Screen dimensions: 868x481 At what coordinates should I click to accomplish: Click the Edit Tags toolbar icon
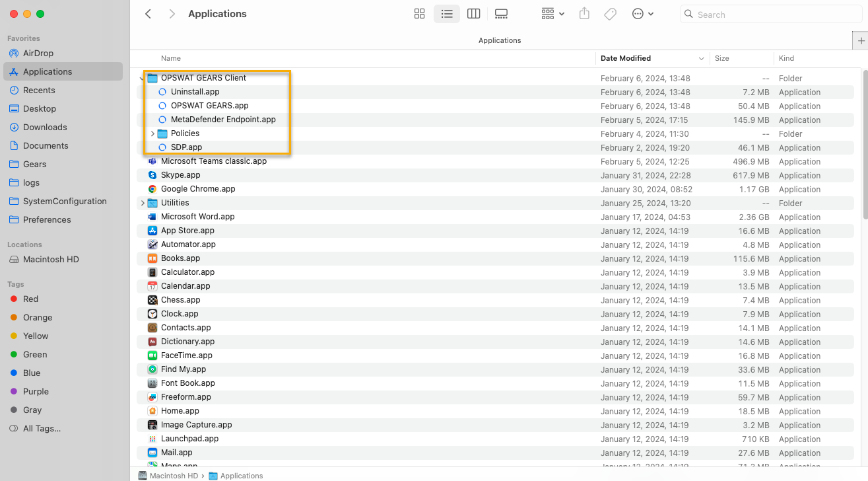click(611, 14)
